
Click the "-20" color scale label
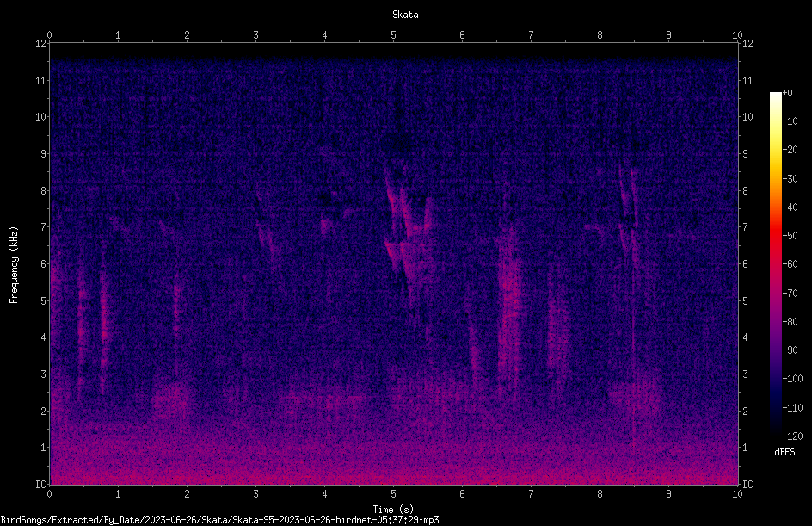click(790, 150)
